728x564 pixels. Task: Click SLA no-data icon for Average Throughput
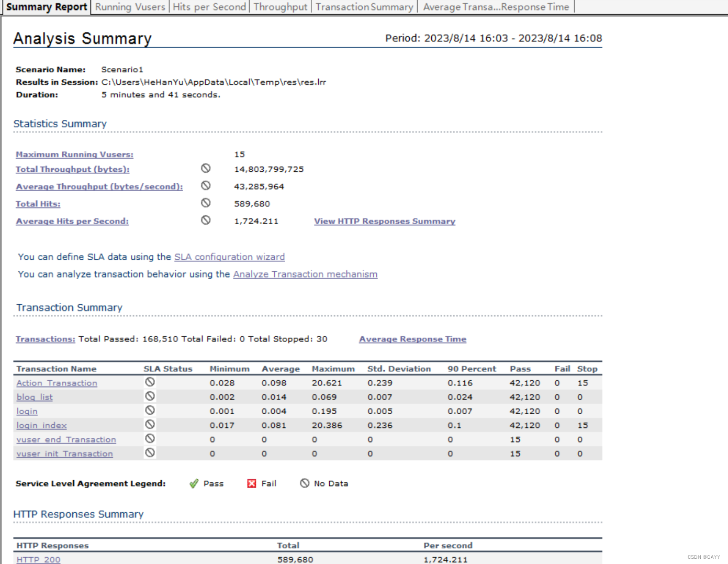pyautogui.click(x=206, y=185)
